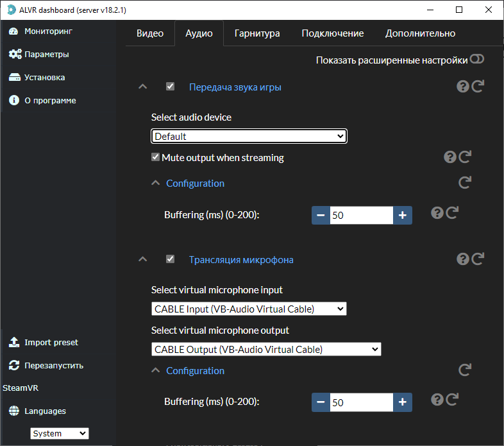The height and width of the screenshot is (446, 504).
Task: Click the Параметры gears icon
Action: (x=15, y=54)
